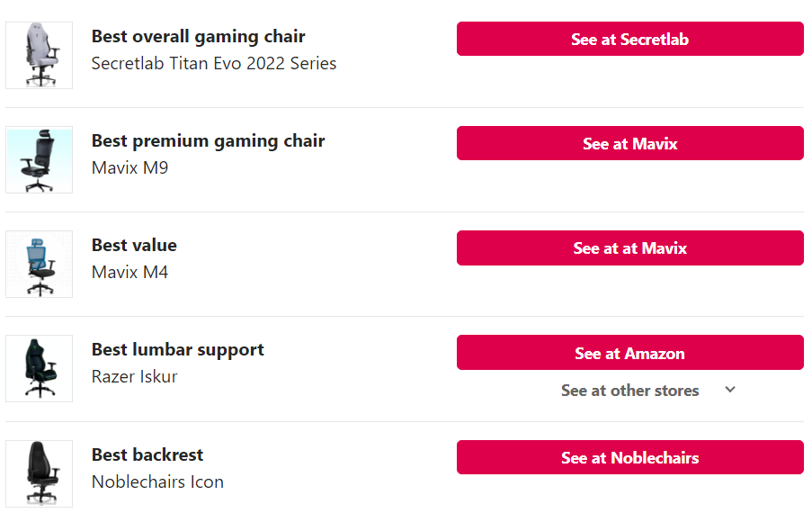The height and width of the screenshot is (522, 812).
Task: Click the See at Secretlab button
Action: point(629,39)
